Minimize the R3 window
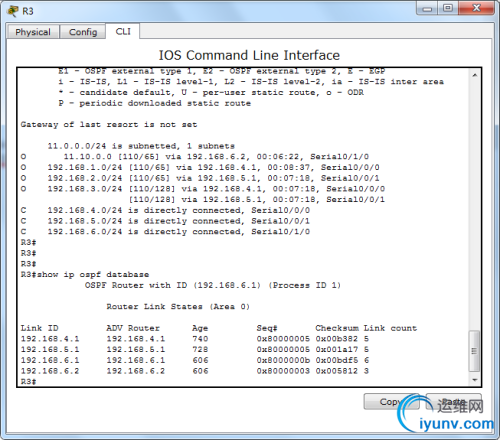Image resolution: width=500 pixels, height=440 pixels. 427,8
